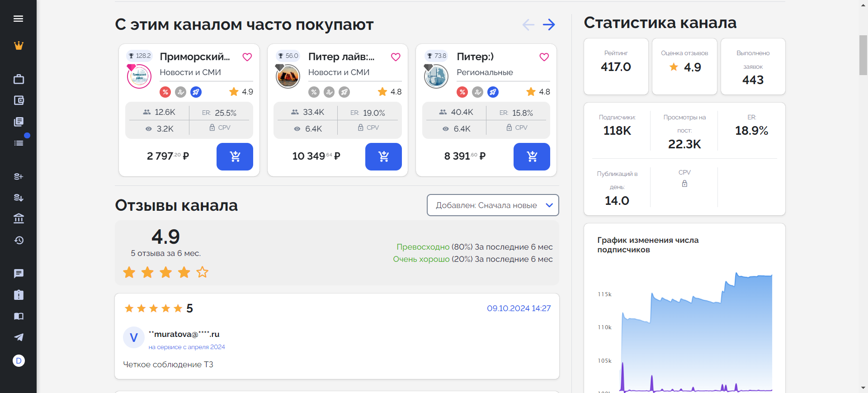Click price 10 349 ₽ on Питер лайв
868x393 pixels.
coord(316,156)
